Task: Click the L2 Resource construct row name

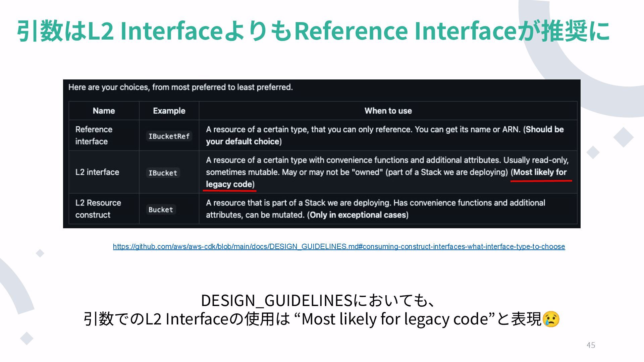Action: 98,209
